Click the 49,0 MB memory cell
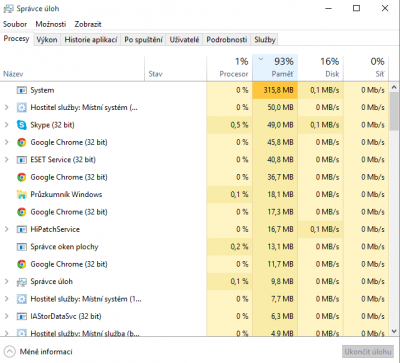 [x=275, y=125]
